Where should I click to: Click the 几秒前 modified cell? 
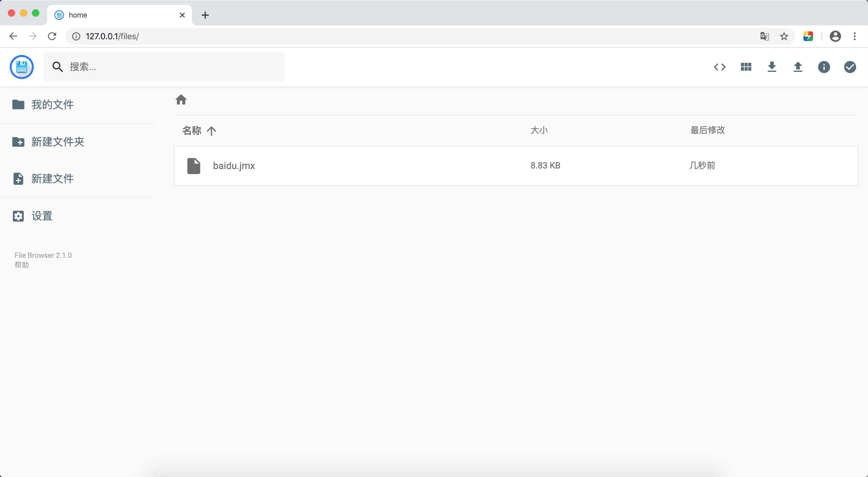pyautogui.click(x=702, y=165)
